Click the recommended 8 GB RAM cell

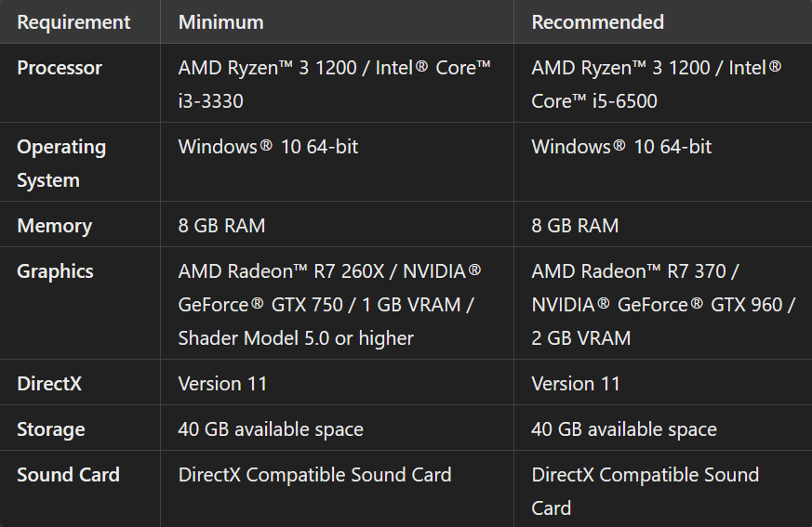[575, 226]
